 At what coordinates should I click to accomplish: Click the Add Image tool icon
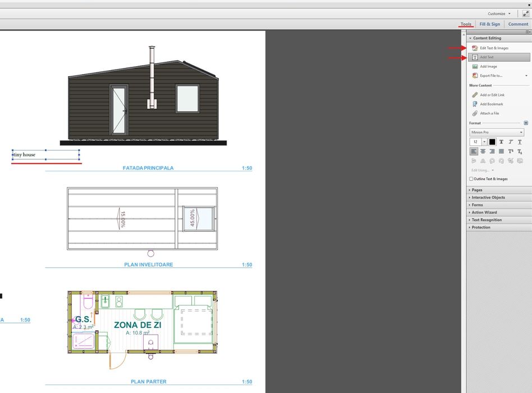[x=475, y=66]
